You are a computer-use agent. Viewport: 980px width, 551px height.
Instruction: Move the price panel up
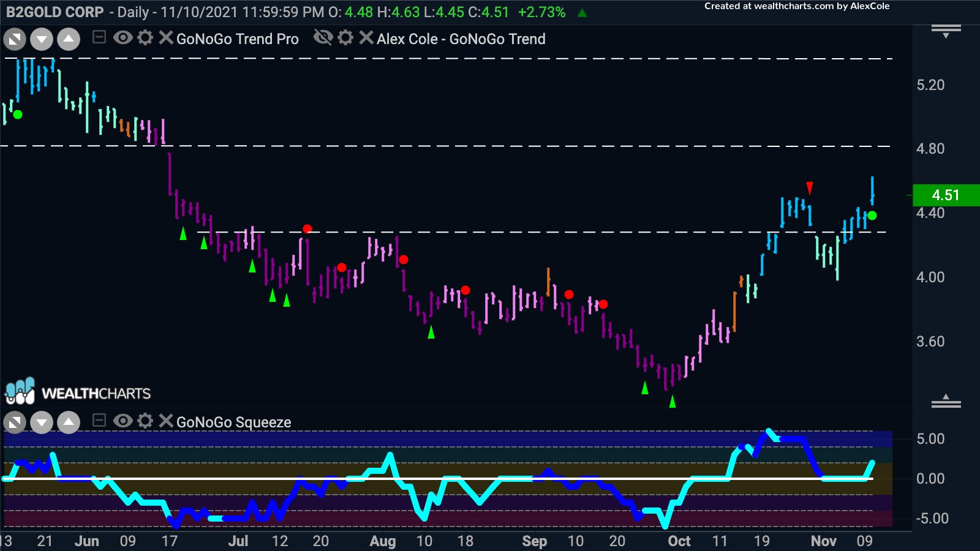tap(69, 40)
